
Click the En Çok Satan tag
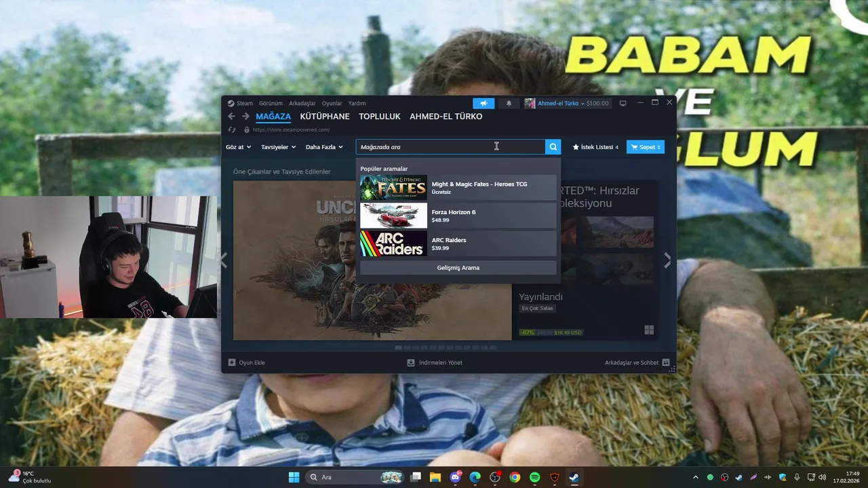click(x=538, y=308)
